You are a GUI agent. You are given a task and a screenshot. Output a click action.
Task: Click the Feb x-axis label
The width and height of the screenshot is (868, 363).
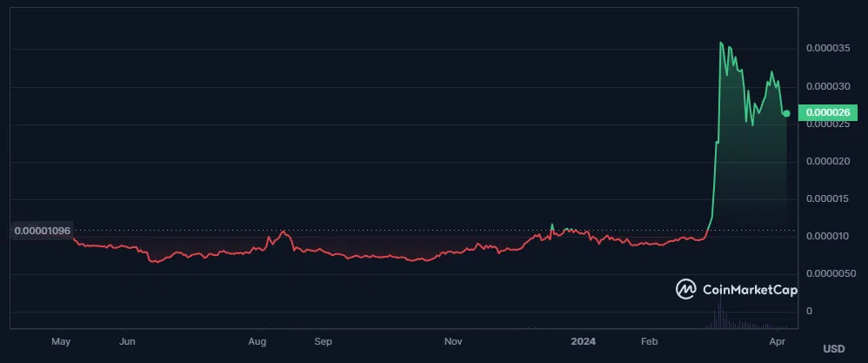click(x=649, y=341)
